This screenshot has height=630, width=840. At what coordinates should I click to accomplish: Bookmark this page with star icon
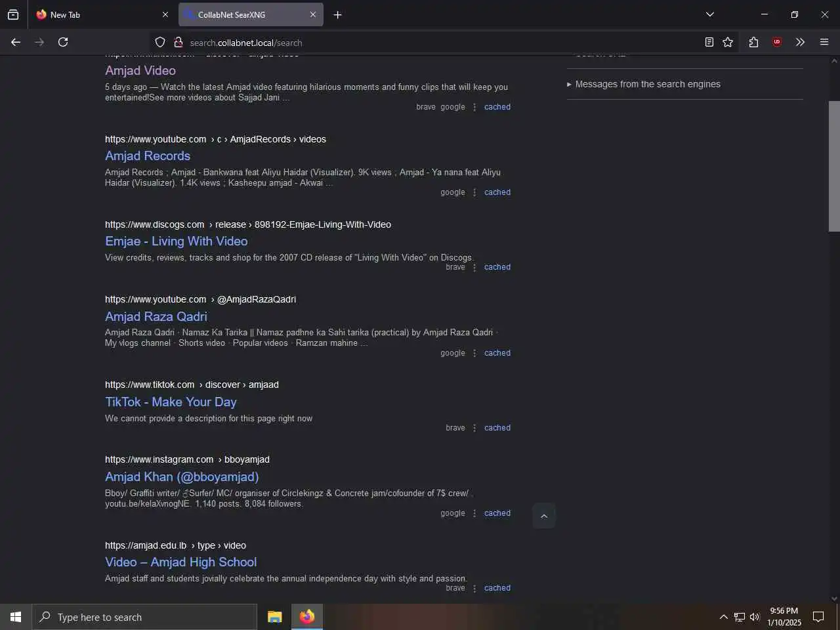728,42
